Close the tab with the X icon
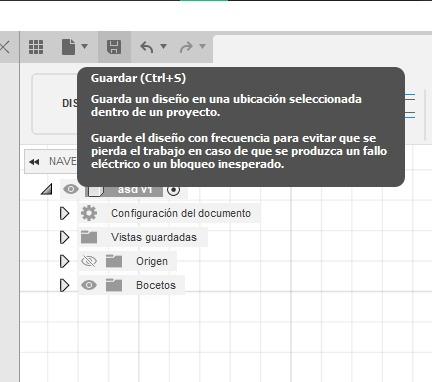The image size is (432, 382). (4, 47)
